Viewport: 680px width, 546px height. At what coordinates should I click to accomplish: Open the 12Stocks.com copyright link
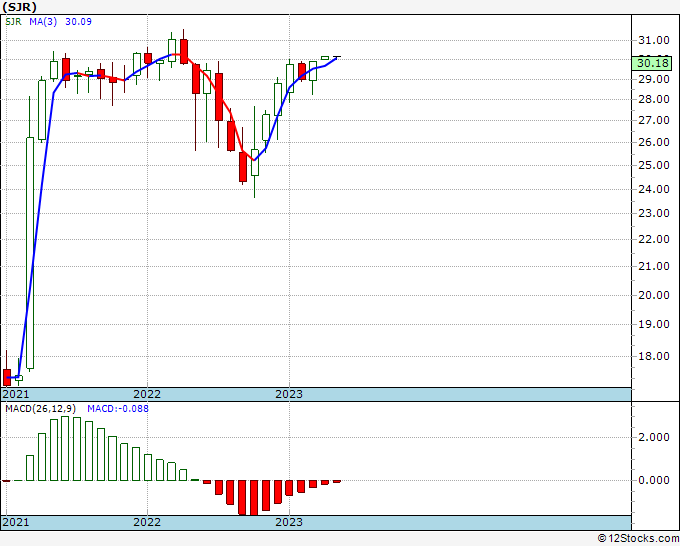pyautogui.click(x=638, y=538)
